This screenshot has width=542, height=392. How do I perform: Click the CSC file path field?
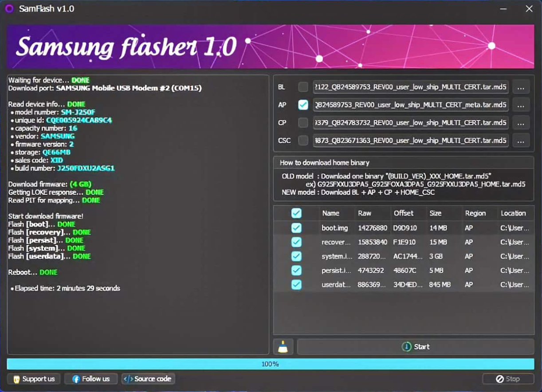tap(411, 141)
